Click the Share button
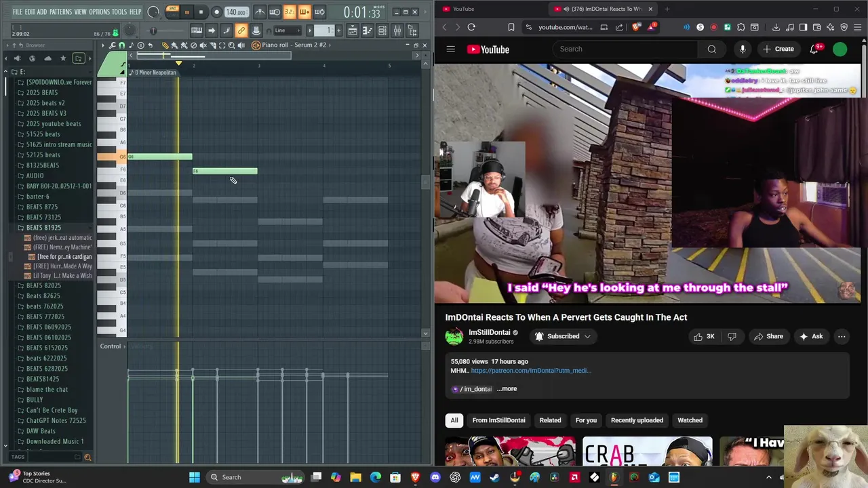The image size is (868, 488). coord(768,336)
